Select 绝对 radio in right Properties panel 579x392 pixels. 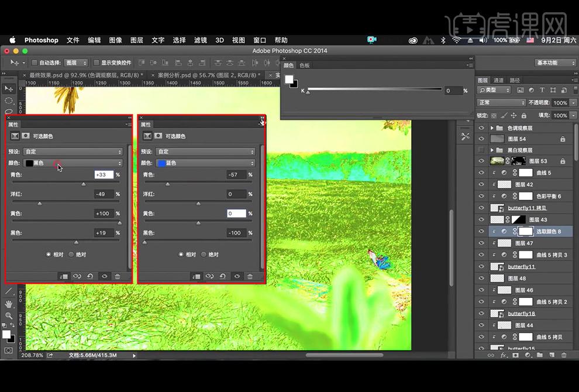coord(204,255)
